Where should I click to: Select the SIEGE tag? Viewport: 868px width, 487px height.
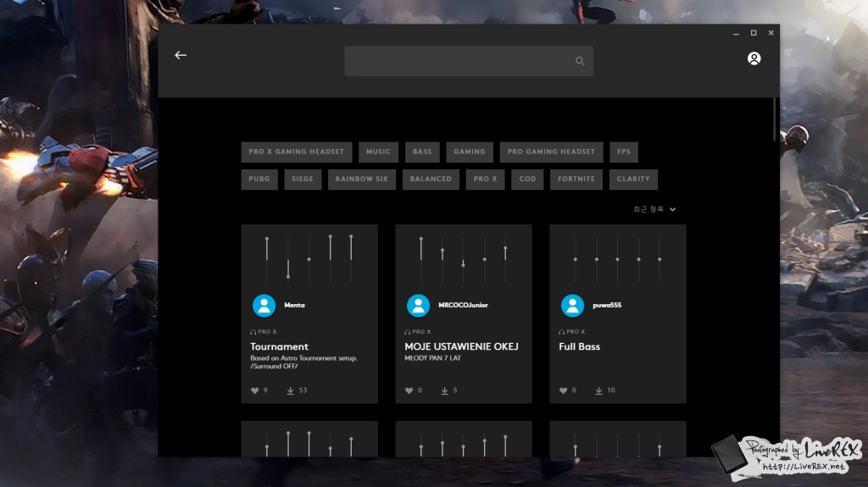pos(303,180)
